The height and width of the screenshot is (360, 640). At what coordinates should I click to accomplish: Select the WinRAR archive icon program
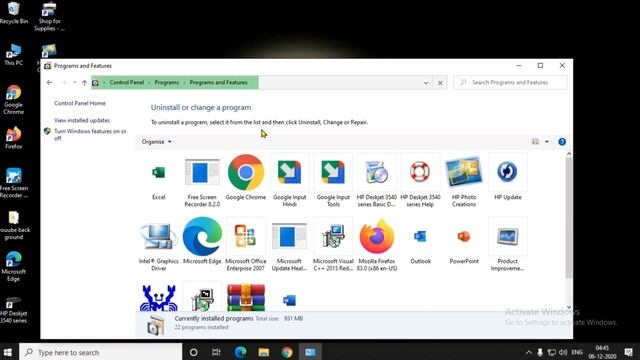246,298
